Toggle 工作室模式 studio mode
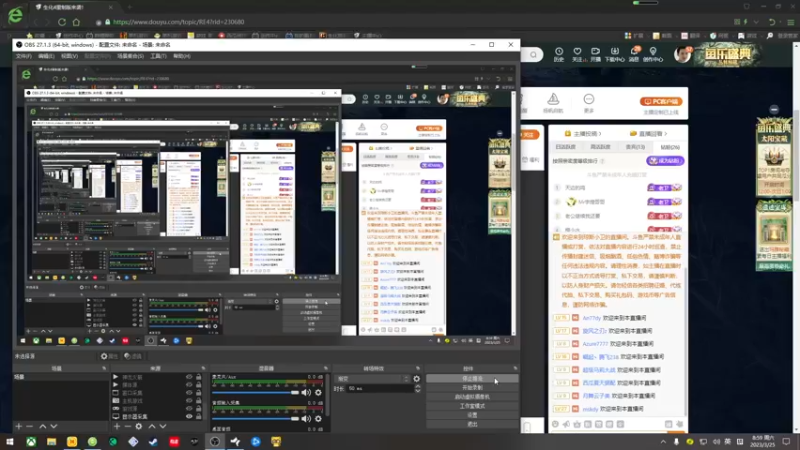 472,406
